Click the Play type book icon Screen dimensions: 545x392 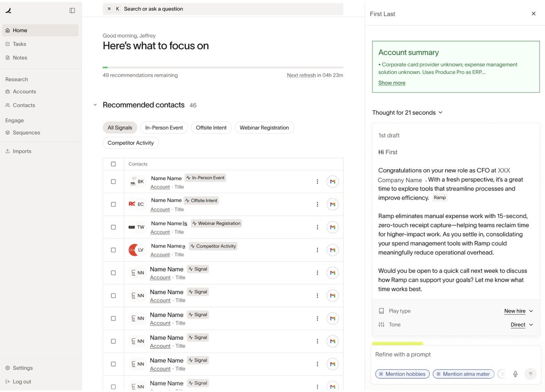pyautogui.click(x=381, y=311)
